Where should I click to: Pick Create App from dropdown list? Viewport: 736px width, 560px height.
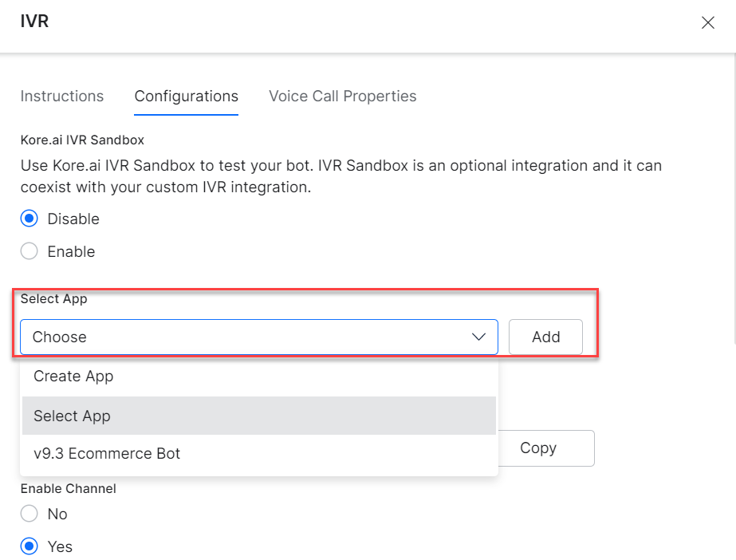click(258, 377)
